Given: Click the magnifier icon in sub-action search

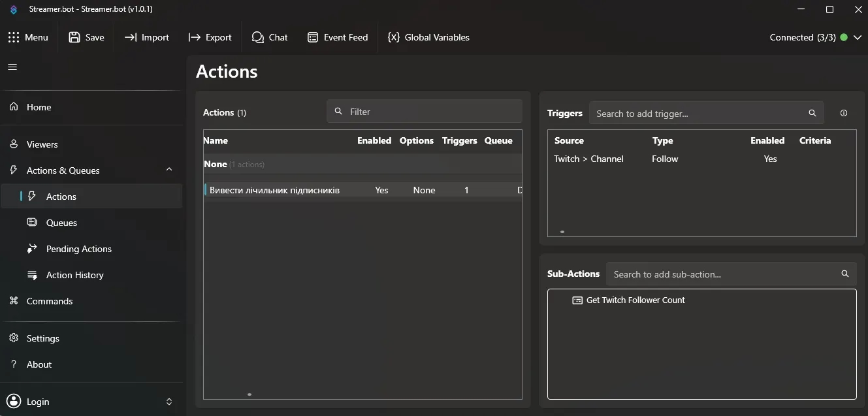Looking at the screenshot, I should (x=844, y=274).
